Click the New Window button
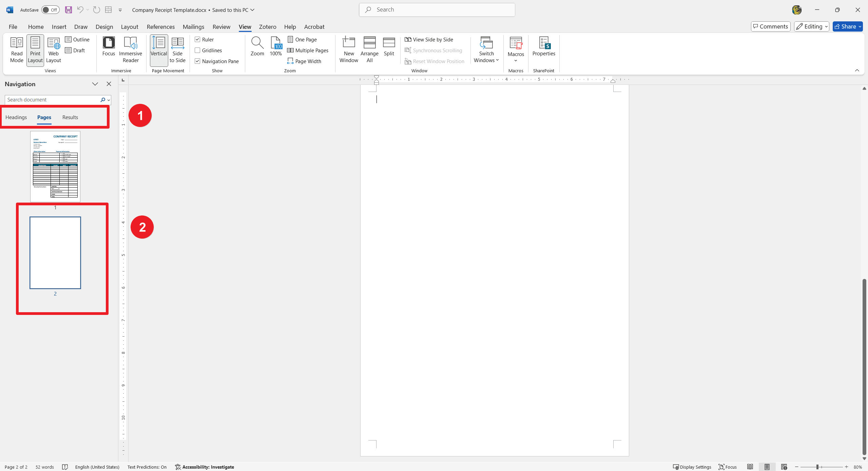Image resolution: width=868 pixels, height=471 pixels. (x=348, y=49)
